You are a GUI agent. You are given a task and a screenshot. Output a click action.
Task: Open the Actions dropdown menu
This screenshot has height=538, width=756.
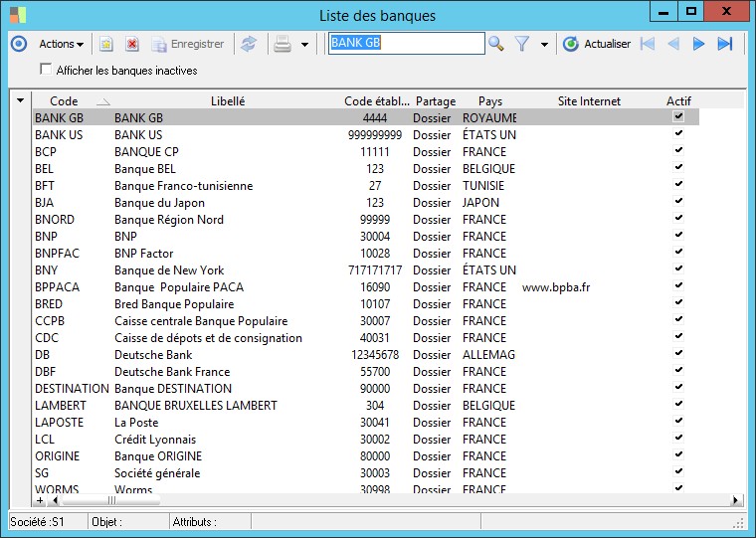(x=61, y=44)
